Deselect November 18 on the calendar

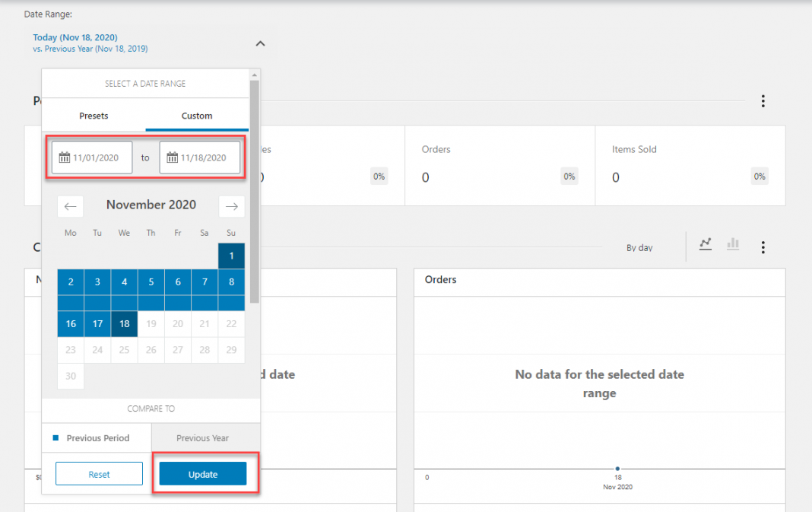pos(124,323)
